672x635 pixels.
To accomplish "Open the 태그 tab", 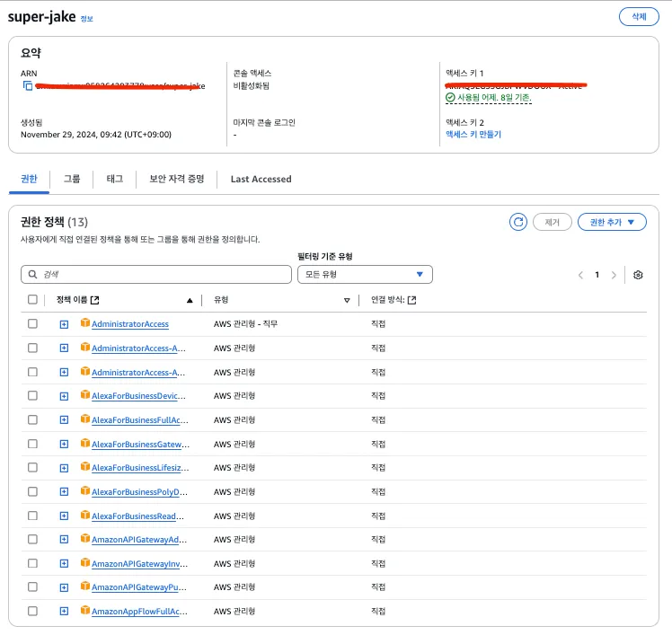I will (114, 179).
